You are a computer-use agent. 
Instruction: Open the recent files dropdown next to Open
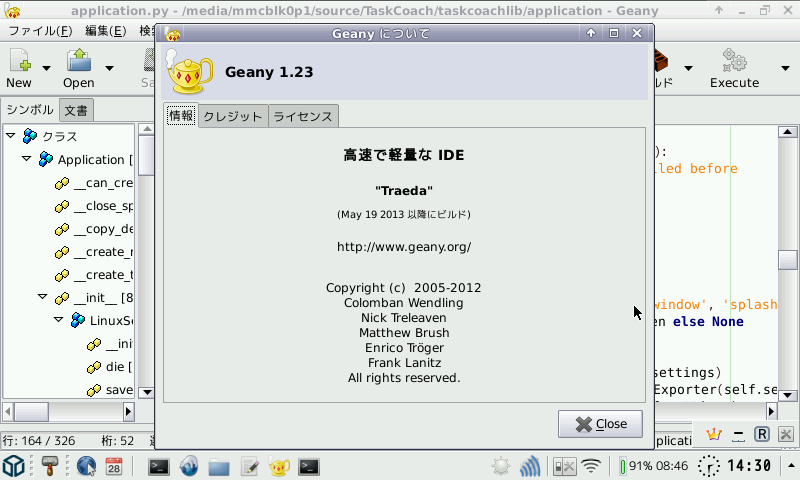109,68
